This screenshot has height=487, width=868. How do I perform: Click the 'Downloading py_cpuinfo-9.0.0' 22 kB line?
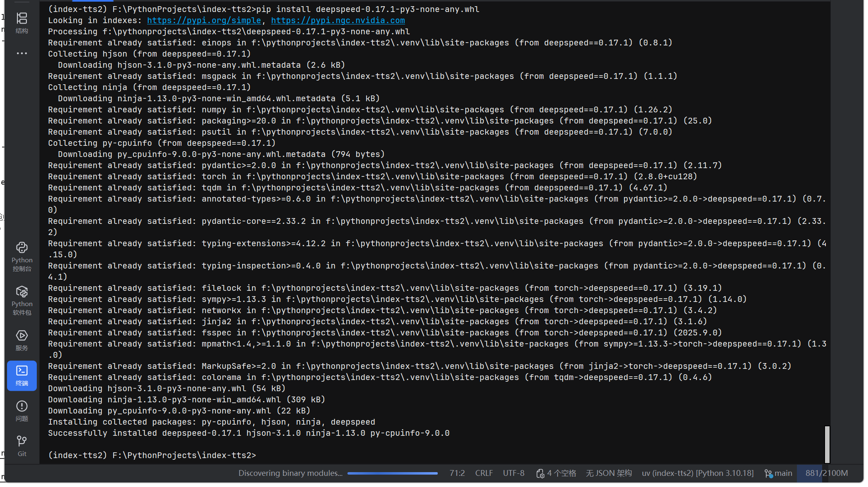pyautogui.click(x=179, y=411)
